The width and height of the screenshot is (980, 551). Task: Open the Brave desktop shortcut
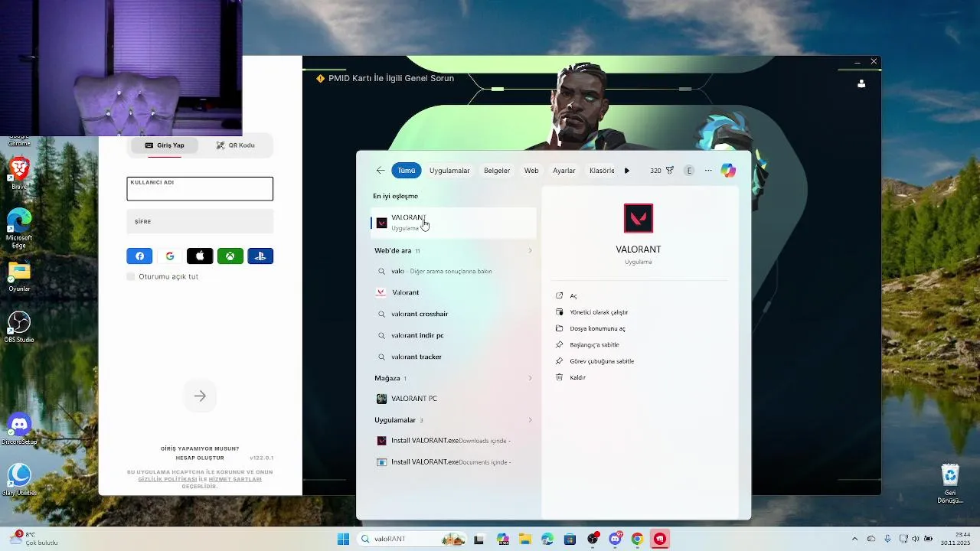point(19,173)
